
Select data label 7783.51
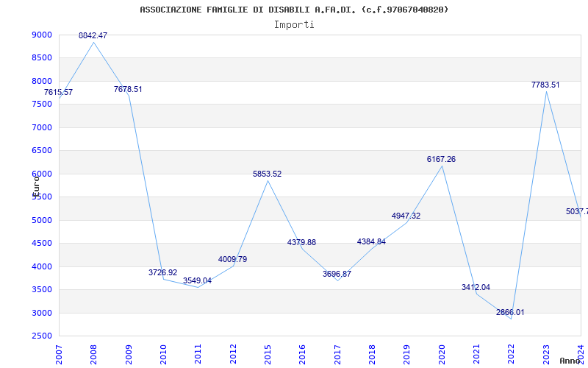[x=545, y=85]
